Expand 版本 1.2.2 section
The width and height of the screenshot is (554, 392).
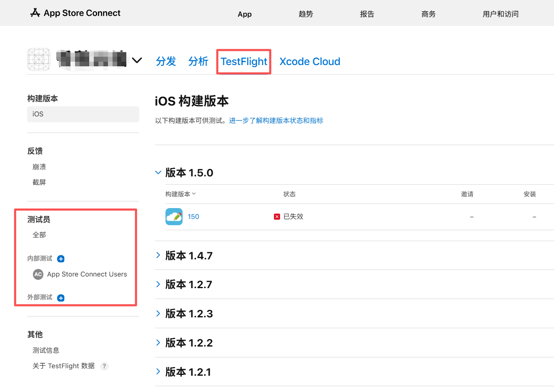point(158,342)
